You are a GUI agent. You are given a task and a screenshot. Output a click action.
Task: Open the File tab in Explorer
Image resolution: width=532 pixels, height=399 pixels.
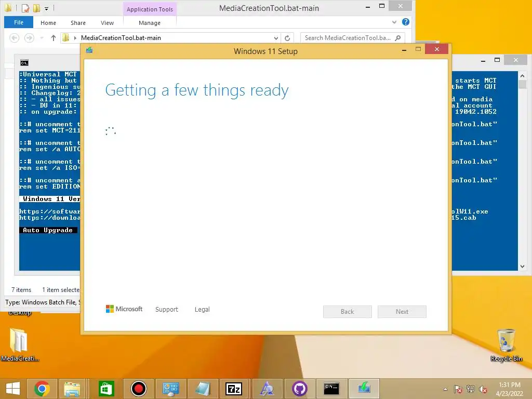(x=19, y=22)
